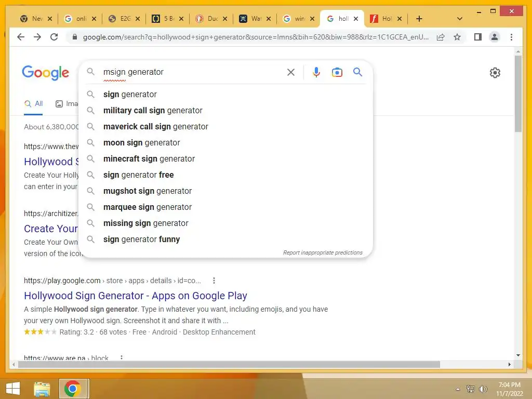Open a new tab with plus button
Screen dimensions: 532x399
(x=419, y=19)
